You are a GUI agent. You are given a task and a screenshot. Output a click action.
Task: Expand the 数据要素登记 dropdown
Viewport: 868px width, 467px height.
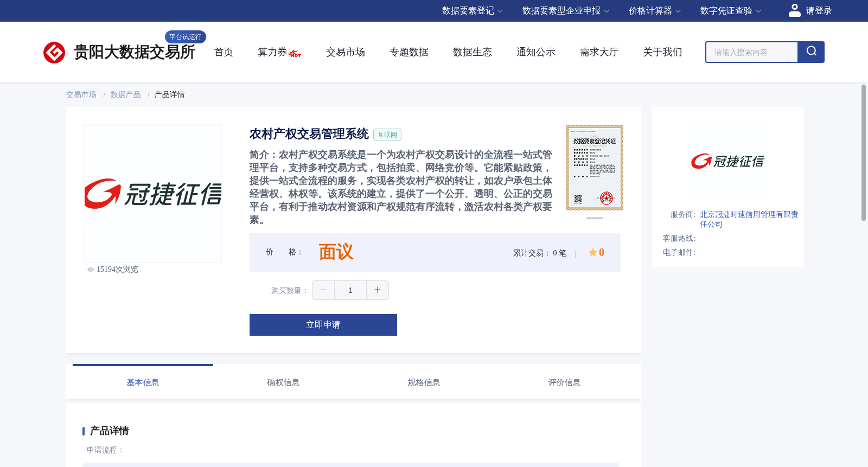click(x=473, y=11)
